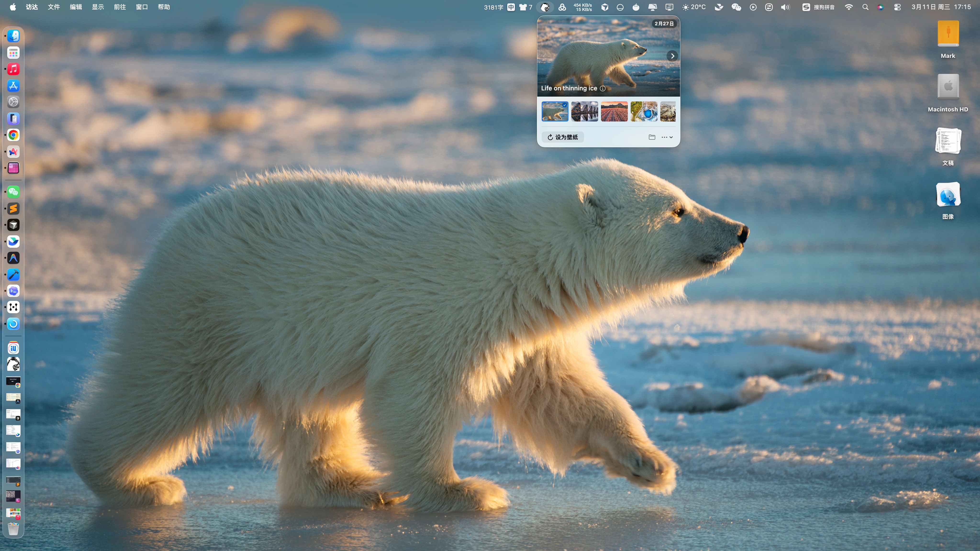Open the volume control in menu bar
This screenshot has width=980, height=551.
point(785,7)
